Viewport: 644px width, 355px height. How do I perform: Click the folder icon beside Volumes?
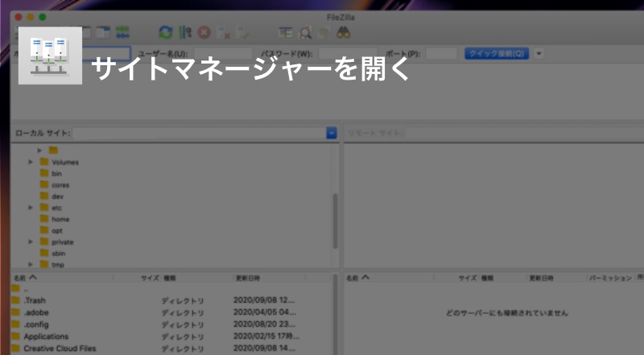(x=44, y=162)
